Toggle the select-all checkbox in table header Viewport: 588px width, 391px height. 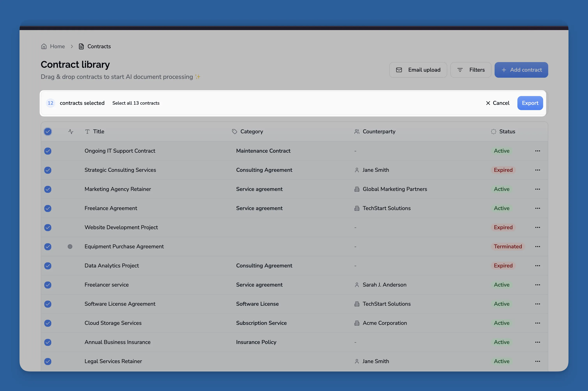48,131
